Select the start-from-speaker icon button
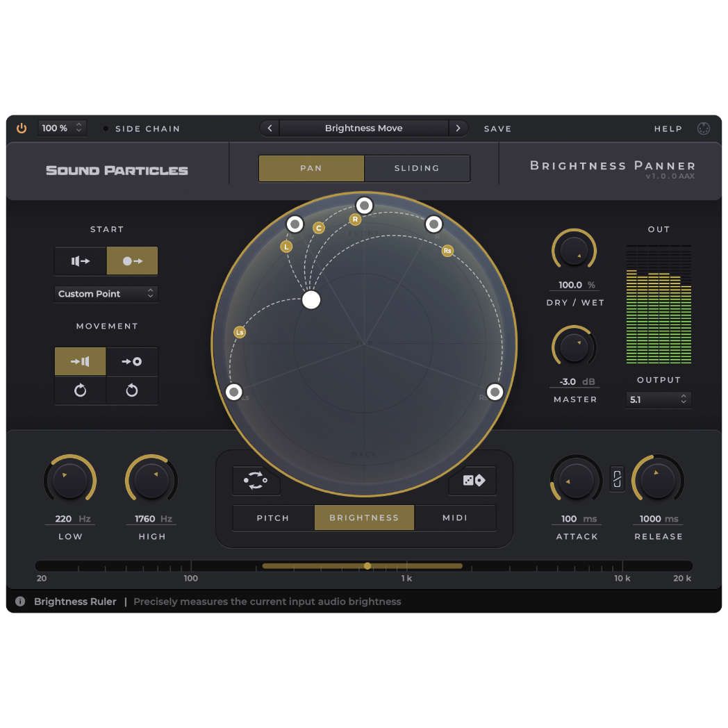 coord(81,261)
